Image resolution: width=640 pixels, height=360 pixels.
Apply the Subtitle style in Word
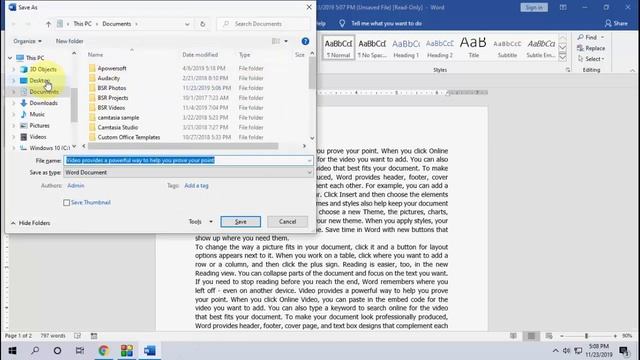tap(507, 48)
